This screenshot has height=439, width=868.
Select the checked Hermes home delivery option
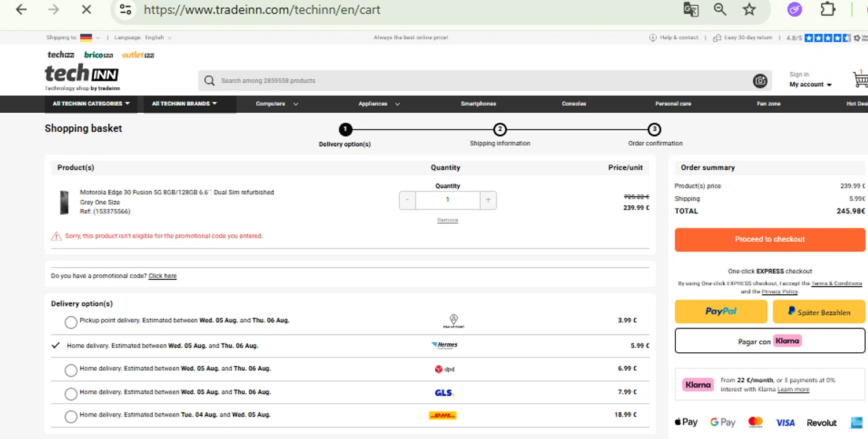(x=56, y=345)
